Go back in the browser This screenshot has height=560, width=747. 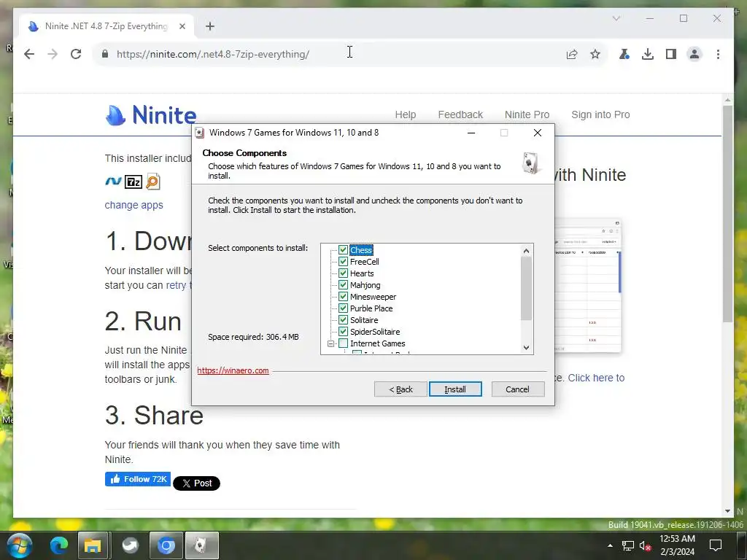(x=29, y=54)
